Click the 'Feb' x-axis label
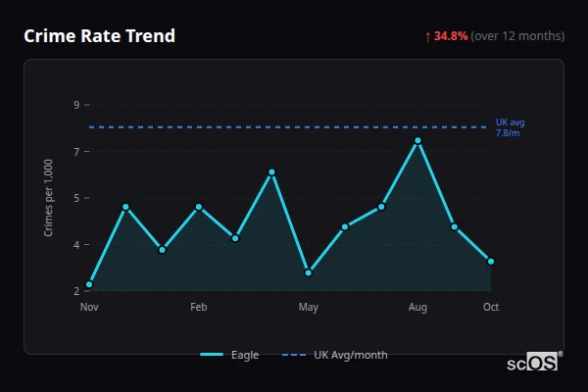The image size is (588, 392). (x=198, y=307)
